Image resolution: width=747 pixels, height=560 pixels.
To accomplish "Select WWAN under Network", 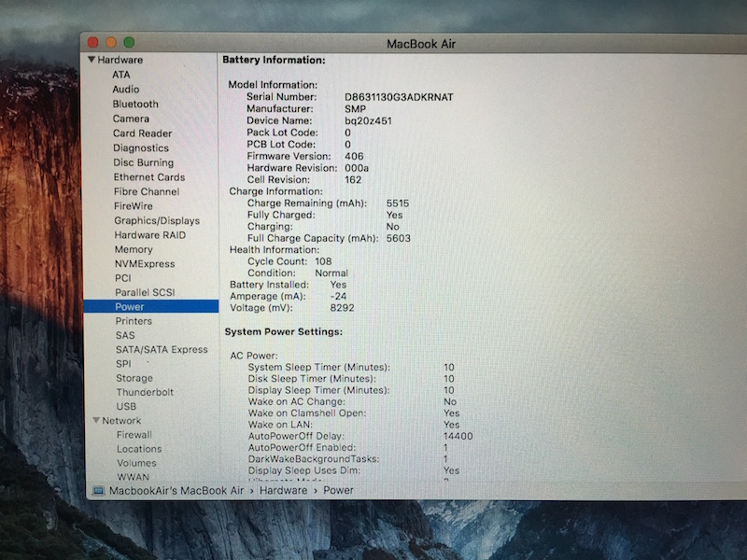I will 133,476.
